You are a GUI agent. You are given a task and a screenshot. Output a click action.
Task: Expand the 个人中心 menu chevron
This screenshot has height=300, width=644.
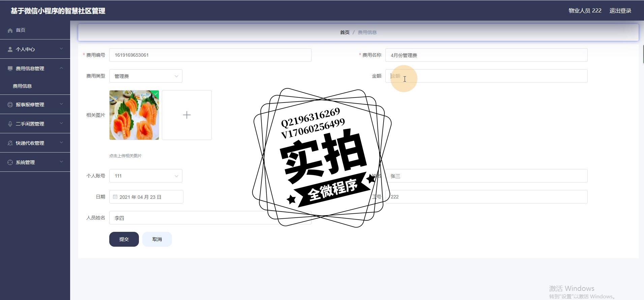[61, 49]
